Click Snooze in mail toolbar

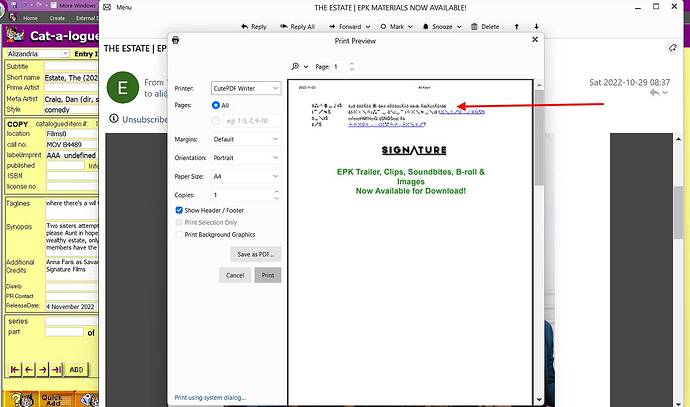coord(437,27)
